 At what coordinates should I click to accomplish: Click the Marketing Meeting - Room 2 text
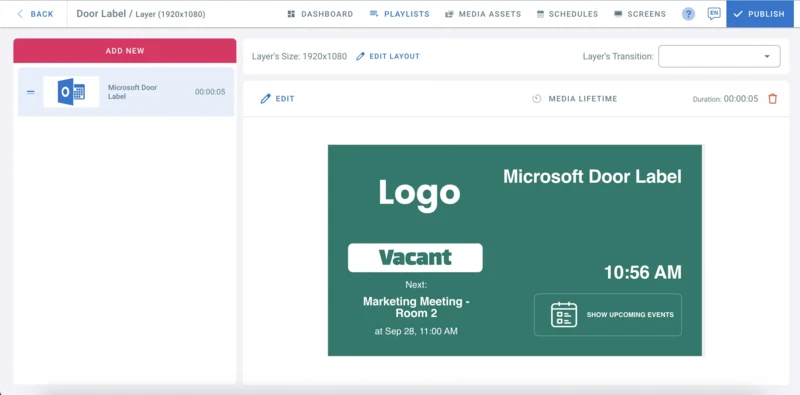click(x=416, y=307)
